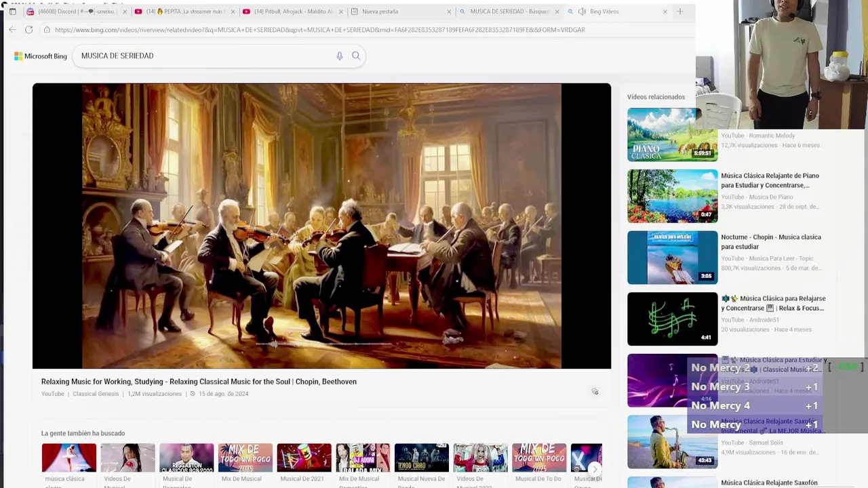Image resolution: width=868 pixels, height=488 pixels.
Task: Click the main video player
Action: pos(321,226)
